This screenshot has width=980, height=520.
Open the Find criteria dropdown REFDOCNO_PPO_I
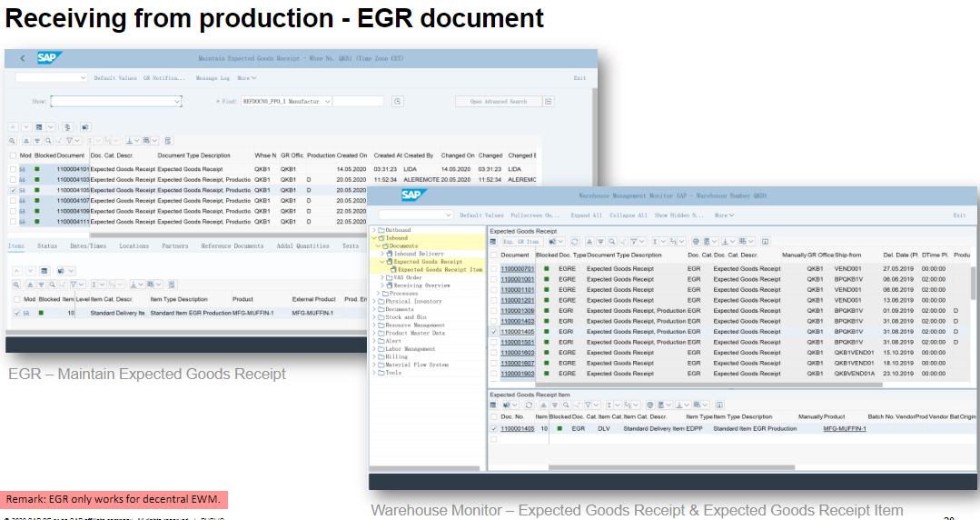coord(327,102)
